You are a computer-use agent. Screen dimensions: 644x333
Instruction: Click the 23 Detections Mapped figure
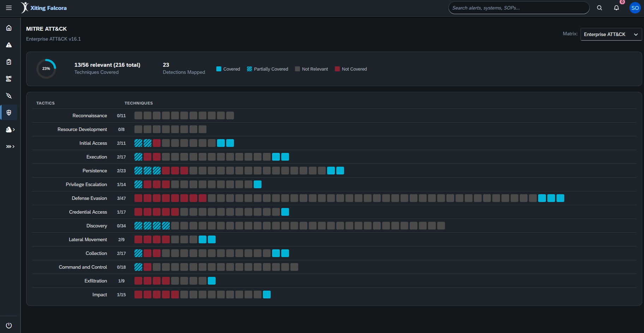tap(166, 65)
